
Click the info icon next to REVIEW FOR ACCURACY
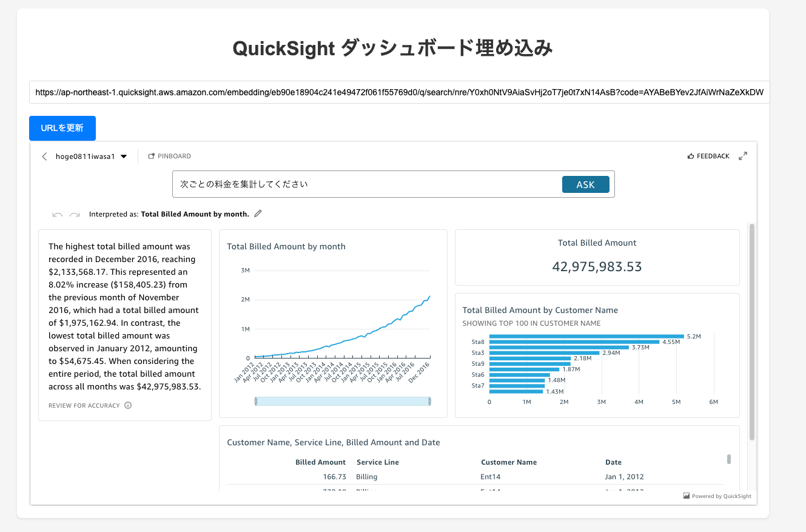(x=128, y=405)
